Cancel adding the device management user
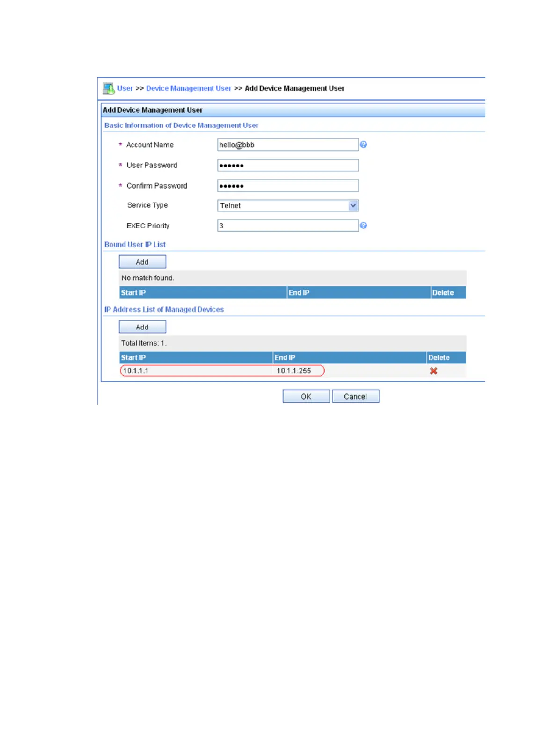 click(x=356, y=396)
